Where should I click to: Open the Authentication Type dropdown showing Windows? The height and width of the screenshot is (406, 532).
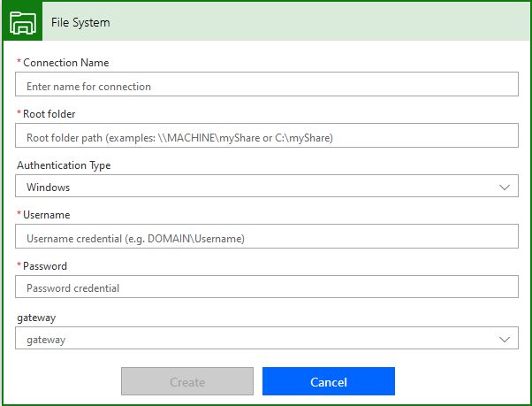click(266, 187)
